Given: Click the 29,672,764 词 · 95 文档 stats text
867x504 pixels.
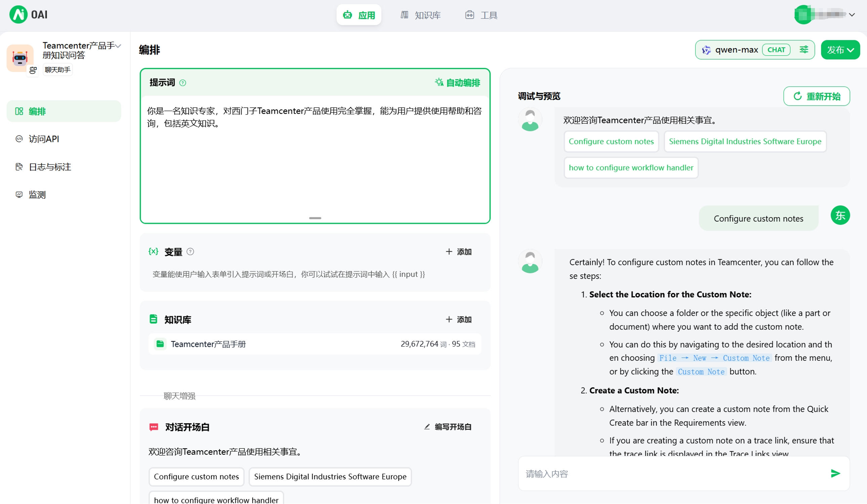Looking at the screenshot, I should coord(438,344).
